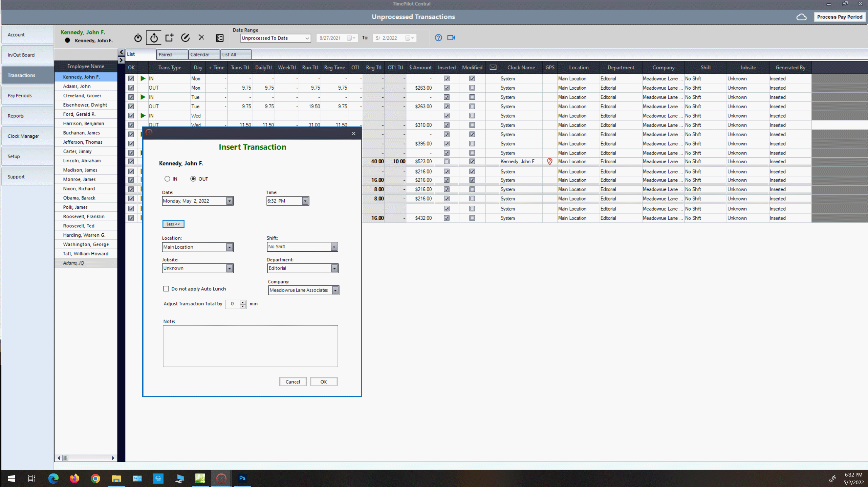Viewport: 868px width, 487px height.
Task: Toggle OK checkbox in first transaction row
Action: tap(131, 78)
